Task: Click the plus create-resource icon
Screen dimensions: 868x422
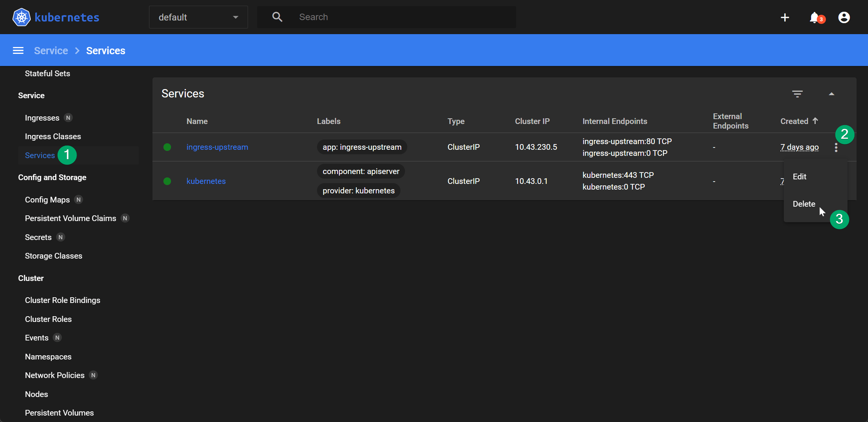Action: coord(785,17)
